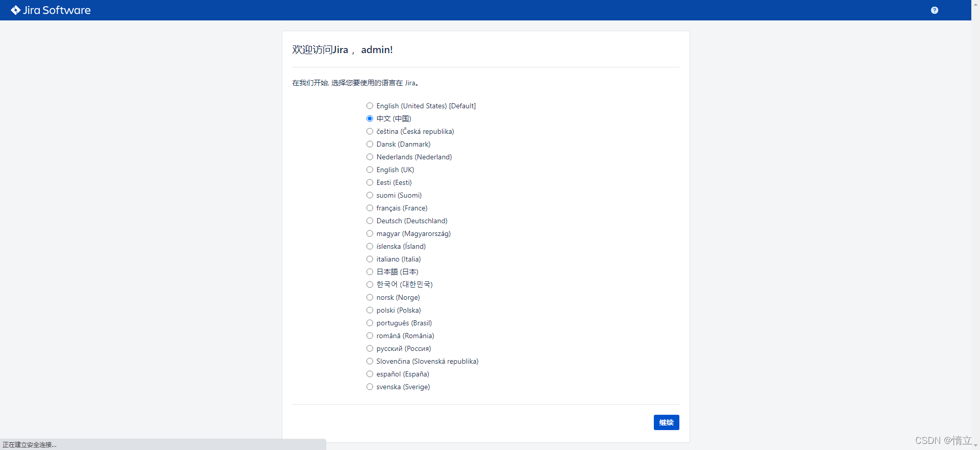Viewport: 980px width, 450px height.
Task: Select suomi (Suomi) language
Action: pyautogui.click(x=370, y=195)
